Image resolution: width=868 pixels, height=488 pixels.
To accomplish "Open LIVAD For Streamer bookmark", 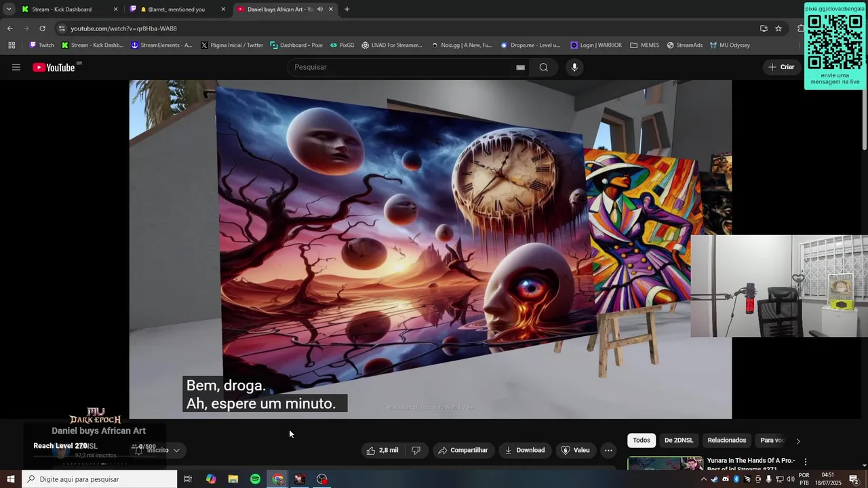I will 392,45.
